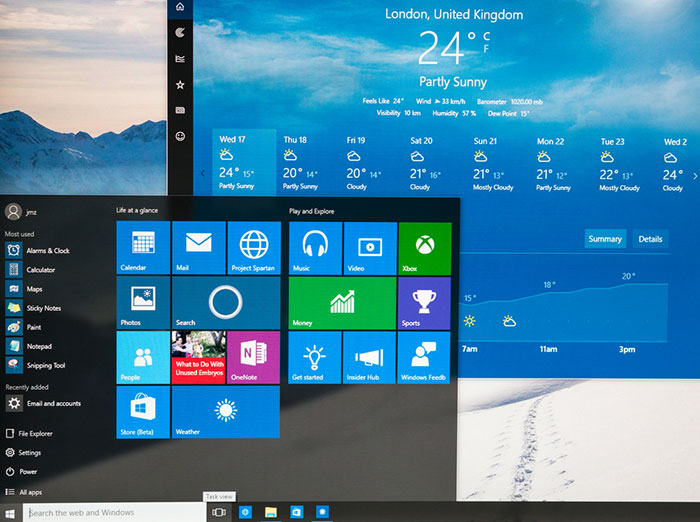Image resolution: width=700 pixels, height=522 pixels.
Task: Open the Power options menu
Action: (x=28, y=471)
